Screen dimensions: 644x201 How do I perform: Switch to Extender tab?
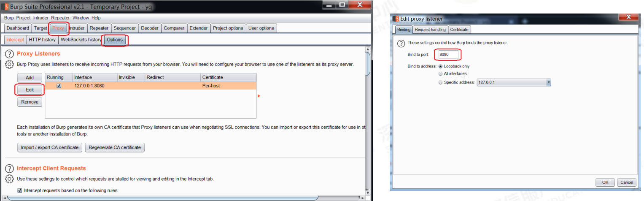point(199,28)
